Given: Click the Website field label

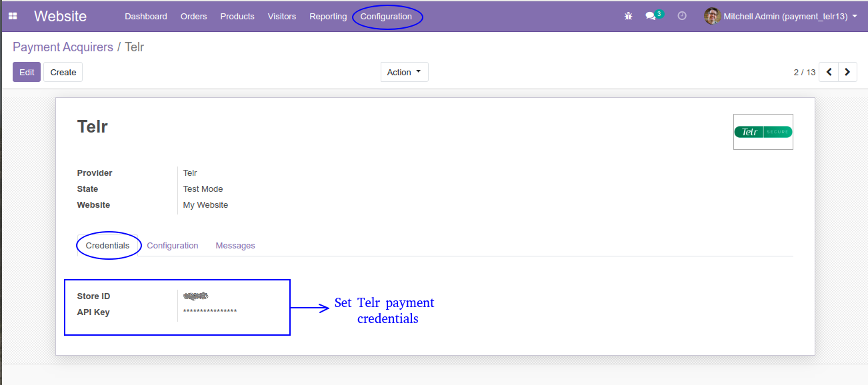Looking at the screenshot, I should point(93,205).
